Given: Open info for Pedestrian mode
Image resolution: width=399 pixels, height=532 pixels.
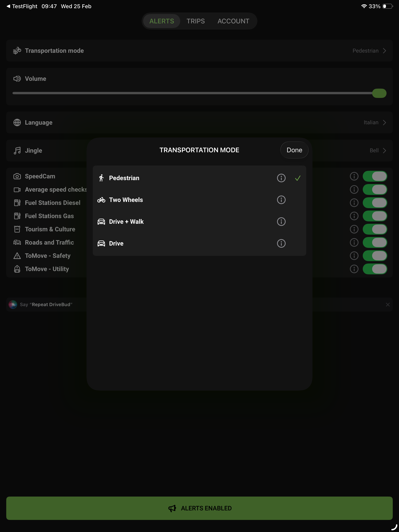Looking at the screenshot, I should point(281,178).
